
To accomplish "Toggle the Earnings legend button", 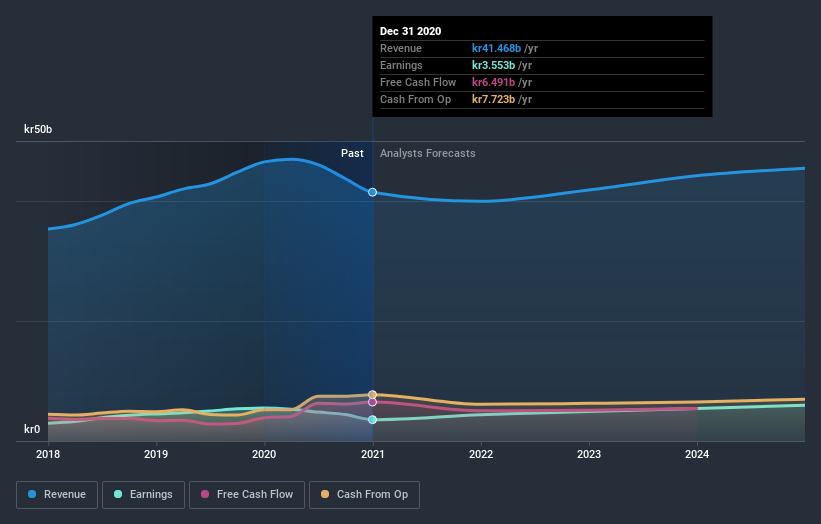I will point(143,495).
